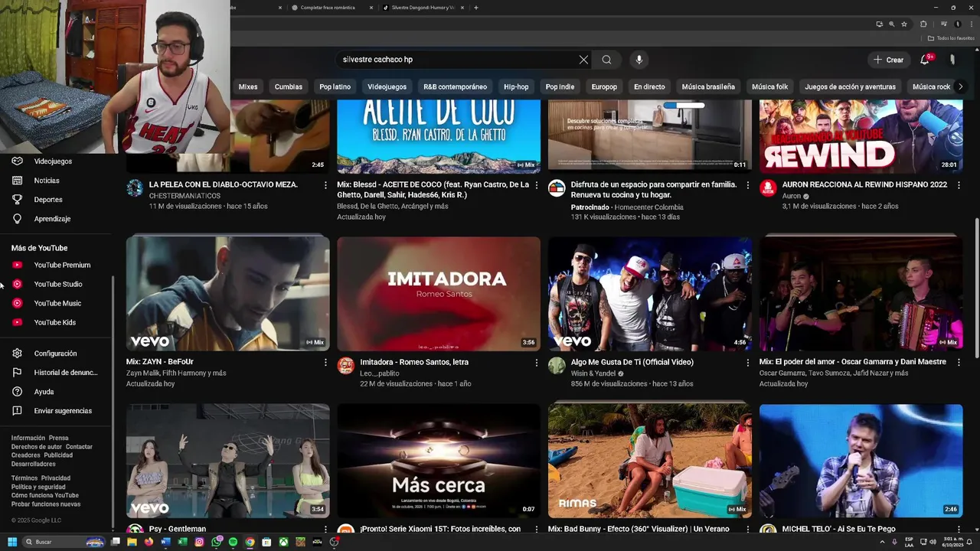Open Firefox from the taskbar
980x551 pixels.
(x=149, y=542)
